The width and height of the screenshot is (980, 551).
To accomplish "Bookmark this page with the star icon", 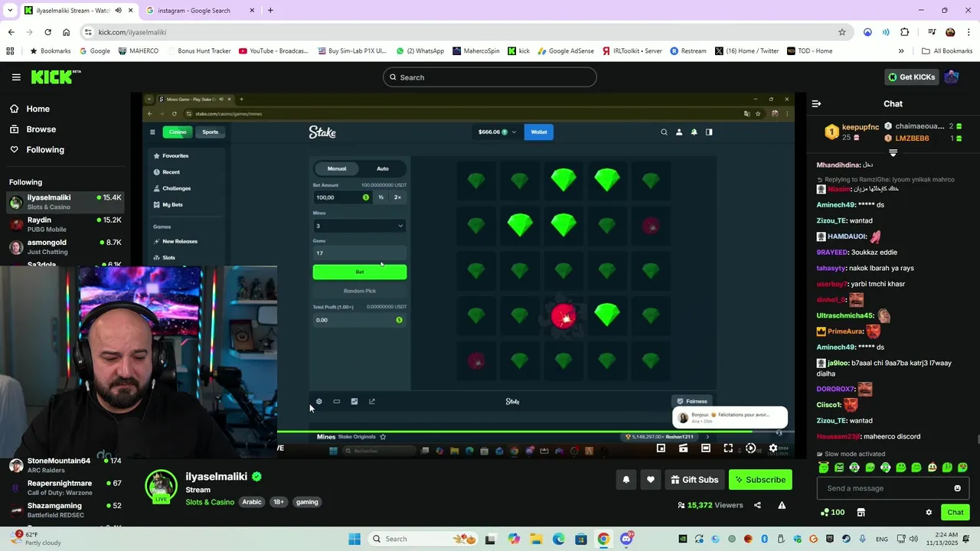I will point(842,32).
